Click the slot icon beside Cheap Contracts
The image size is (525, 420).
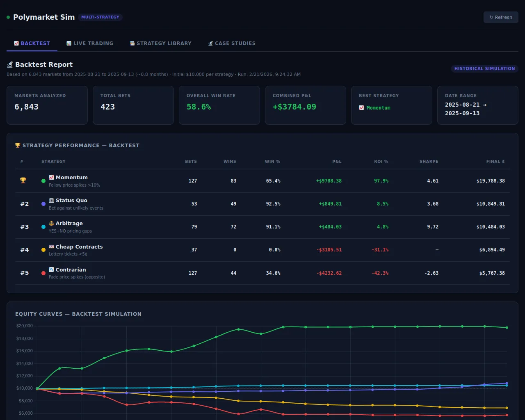point(51,247)
